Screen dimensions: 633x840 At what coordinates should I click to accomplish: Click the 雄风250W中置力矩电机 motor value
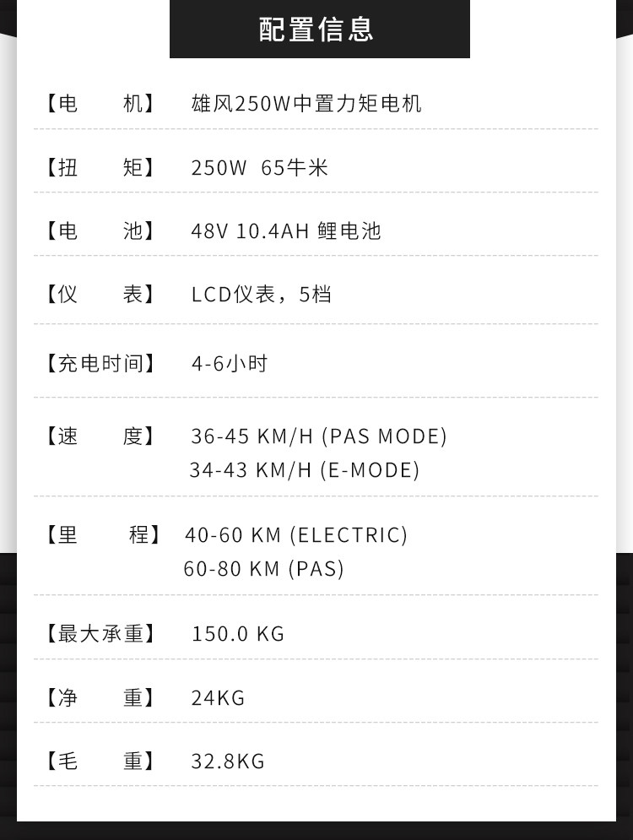click(x=306, y=104)
